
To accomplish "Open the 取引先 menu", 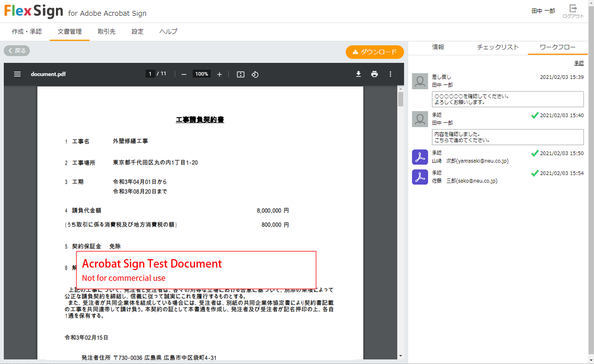I will pos(107,32).
